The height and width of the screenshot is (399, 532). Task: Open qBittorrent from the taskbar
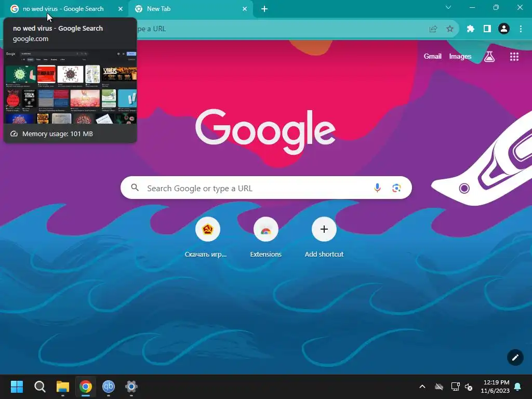pos(109,387)
